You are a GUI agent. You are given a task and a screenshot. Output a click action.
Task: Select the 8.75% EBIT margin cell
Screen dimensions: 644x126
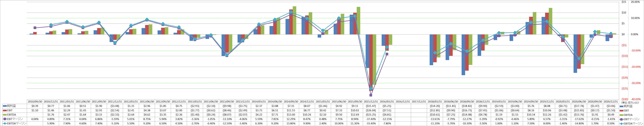[147, 119]
